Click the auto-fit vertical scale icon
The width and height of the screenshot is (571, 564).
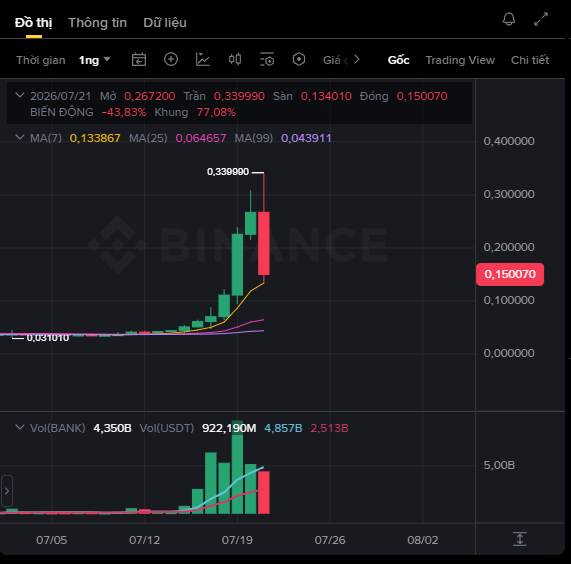point(520,539)
